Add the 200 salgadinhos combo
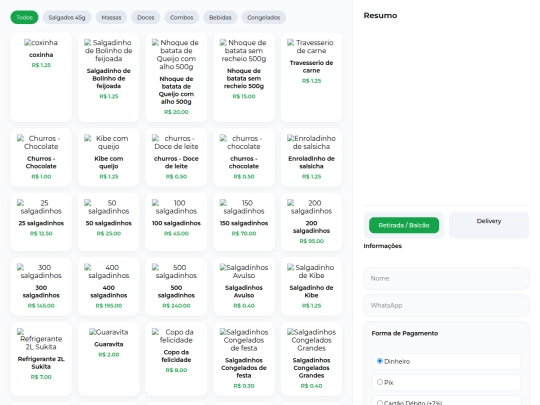Viewport: 540px width, 405px height. (x=311, y=222)
